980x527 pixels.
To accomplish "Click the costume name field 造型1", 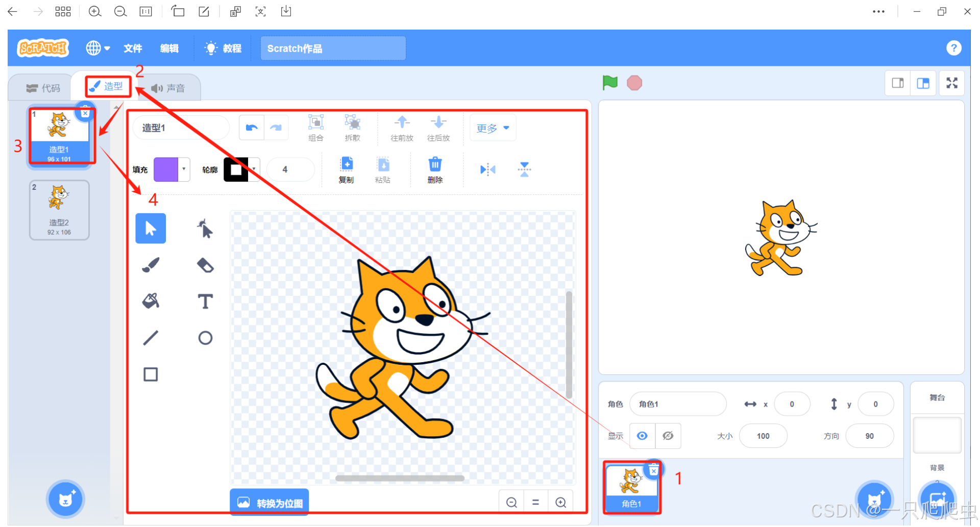I will pyautogui.click(x=181, y=128).
